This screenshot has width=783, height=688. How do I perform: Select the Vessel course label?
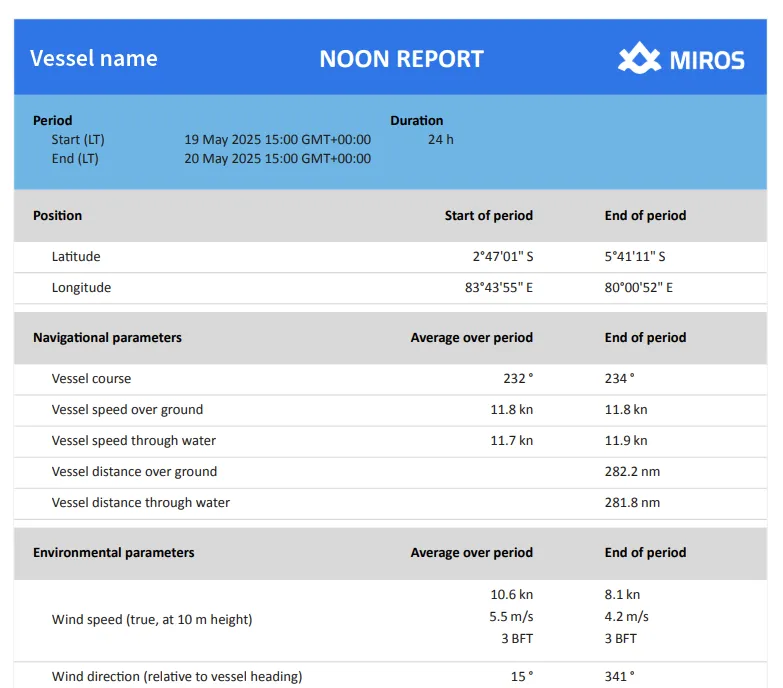pos(91,378)
